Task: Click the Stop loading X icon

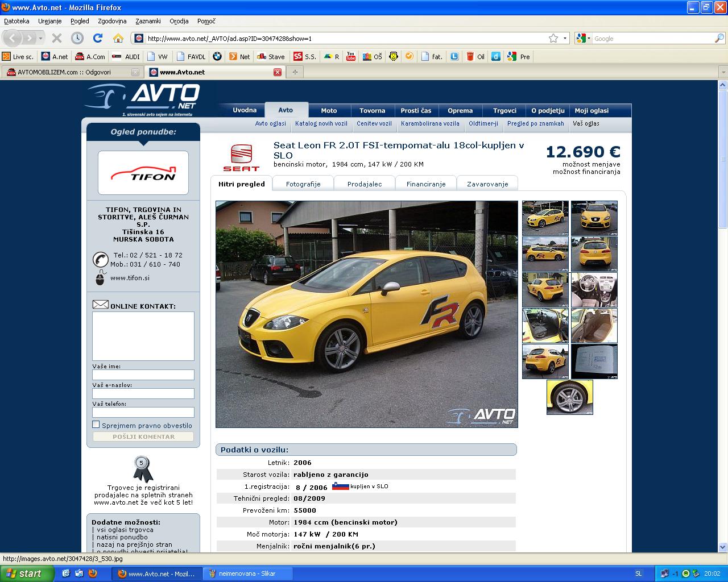Action: pyautogui.click(x=57, y=38)
